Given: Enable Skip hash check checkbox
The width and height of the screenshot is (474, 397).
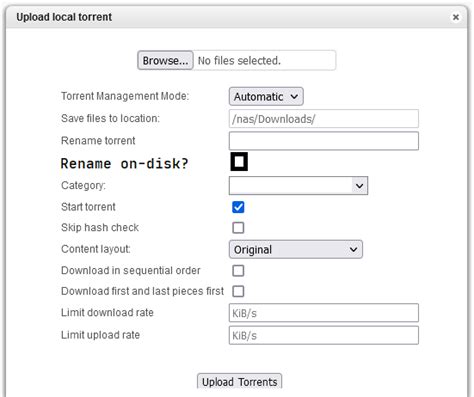Looking at the screenshot, I should click(x=238, y=228).
